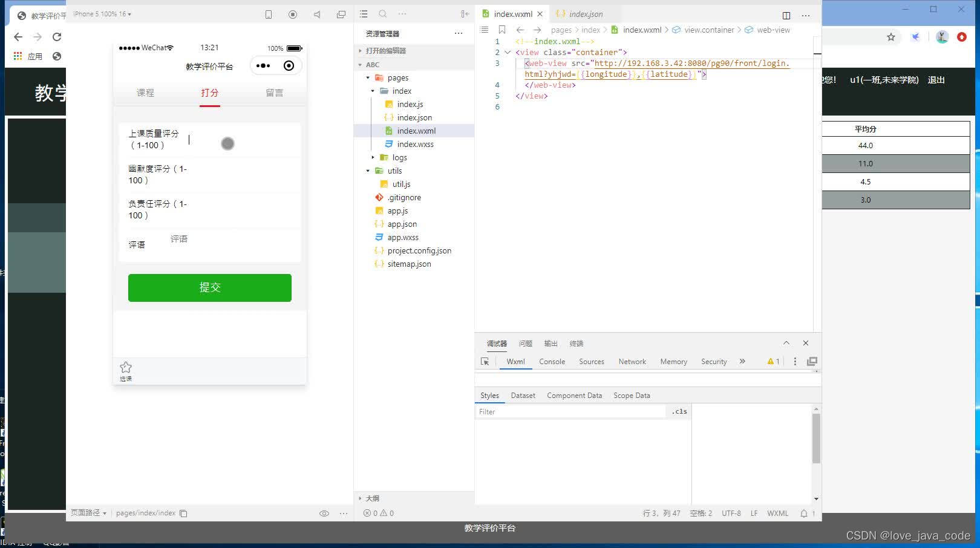Viewport: 980px width, 548px height.
Task: Switch to Dataset tab
Action: click(523, 396)
